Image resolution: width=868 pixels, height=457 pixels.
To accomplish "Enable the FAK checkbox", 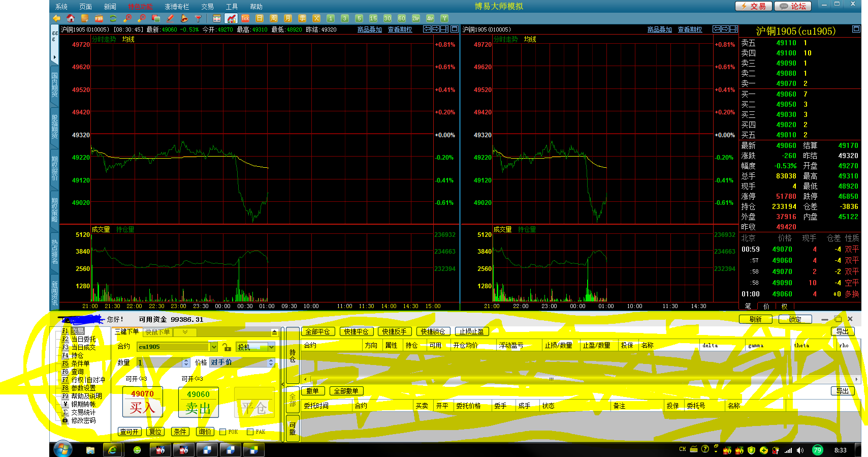I will pyautogui.click(x=250, y=432).
